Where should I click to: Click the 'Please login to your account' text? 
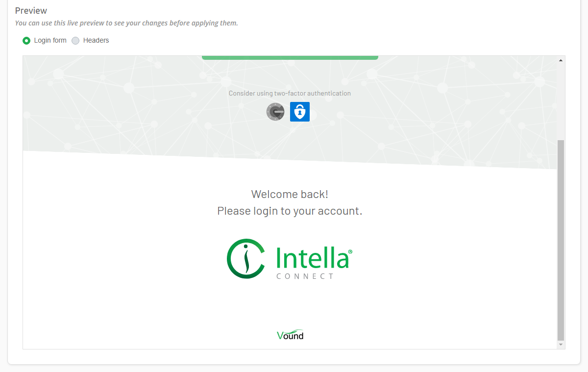click(x=290, y=211)
